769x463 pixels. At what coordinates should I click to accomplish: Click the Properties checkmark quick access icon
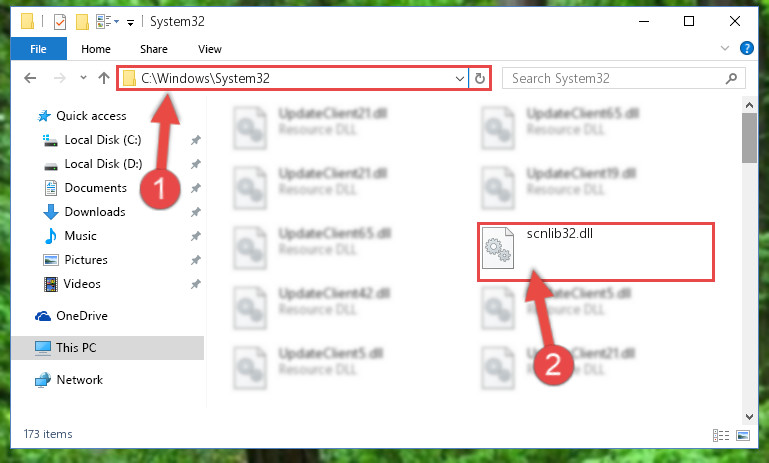coord(60,22)
